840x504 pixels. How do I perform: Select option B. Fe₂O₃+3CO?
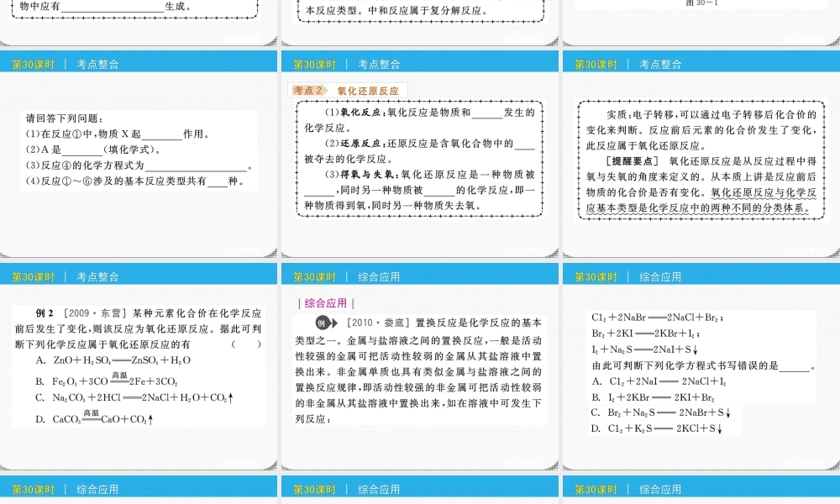point(106,379)
